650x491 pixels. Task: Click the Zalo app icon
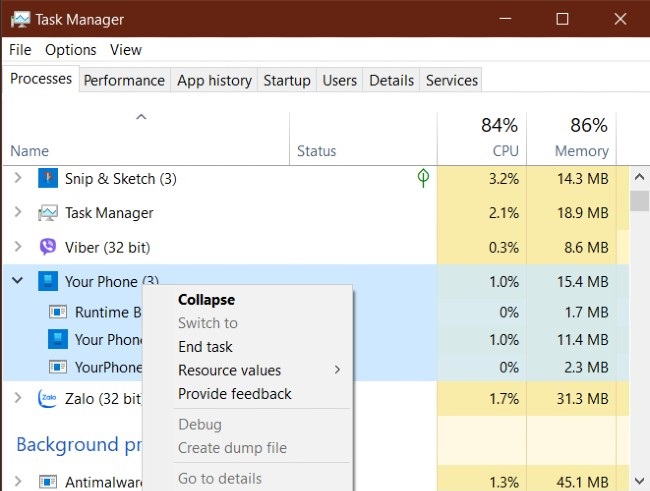48,399
